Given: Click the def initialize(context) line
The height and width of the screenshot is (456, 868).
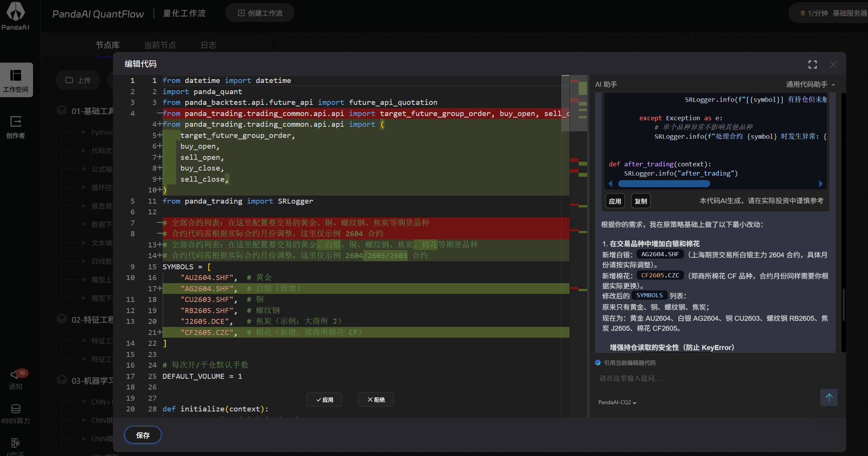Looking at the screenshot, I should 215,409.
